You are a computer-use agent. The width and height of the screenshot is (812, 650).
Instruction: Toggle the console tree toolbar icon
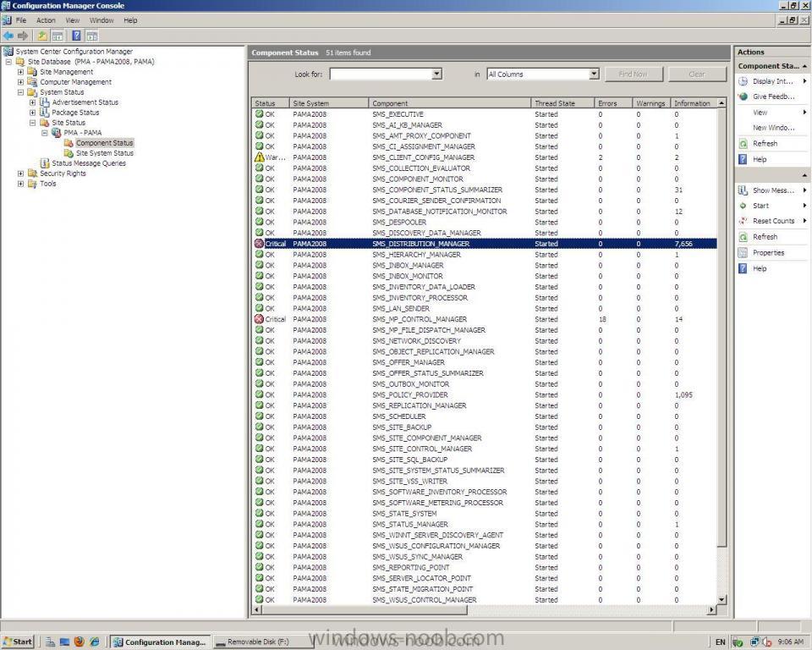(x=57, y=36)
